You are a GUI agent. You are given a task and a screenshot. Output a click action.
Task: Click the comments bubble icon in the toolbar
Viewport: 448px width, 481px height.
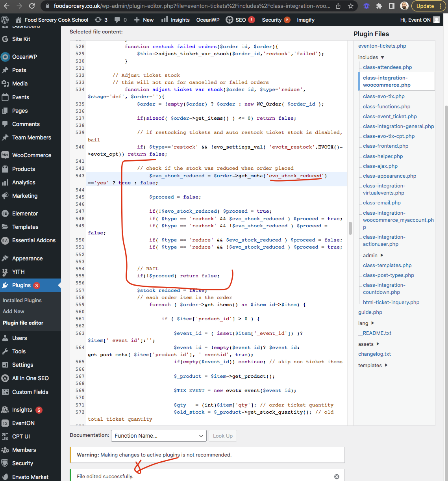[118, 20]
